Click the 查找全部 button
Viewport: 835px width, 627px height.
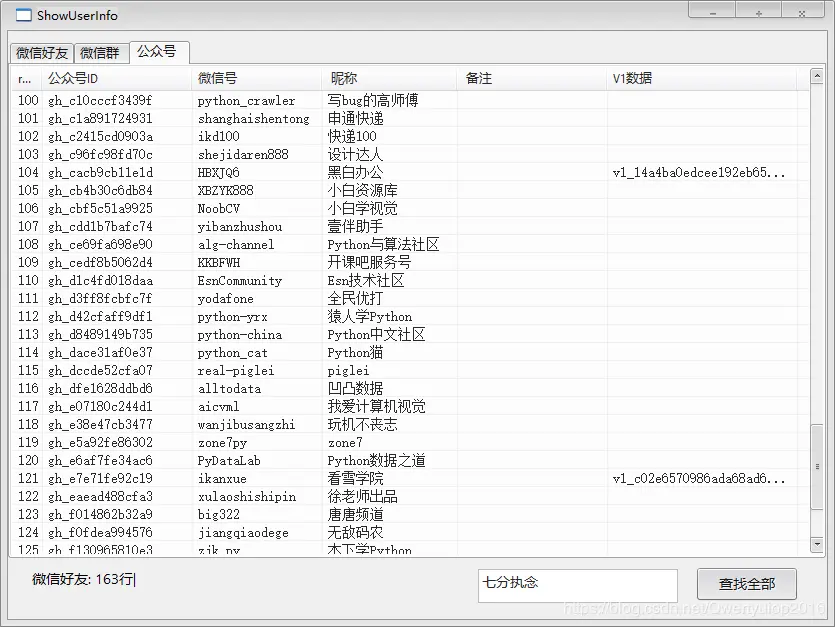pos(747,584)
